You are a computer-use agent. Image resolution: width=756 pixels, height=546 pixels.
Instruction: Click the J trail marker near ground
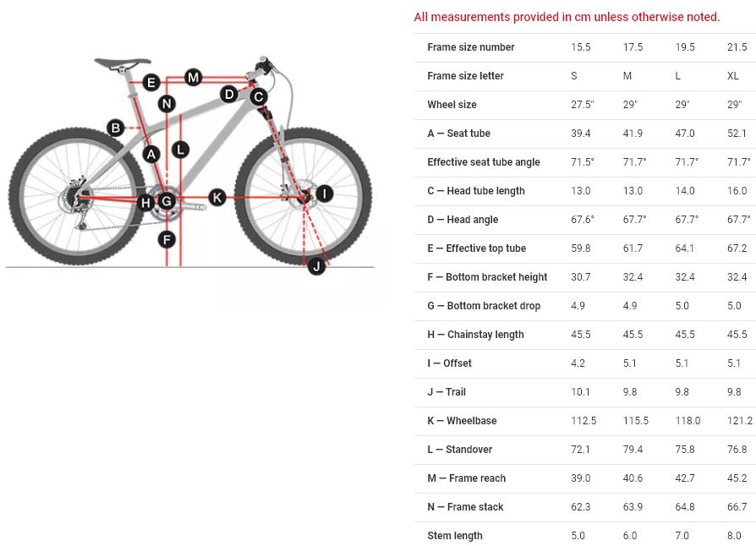pyautogui.click(x=316, y=266)
